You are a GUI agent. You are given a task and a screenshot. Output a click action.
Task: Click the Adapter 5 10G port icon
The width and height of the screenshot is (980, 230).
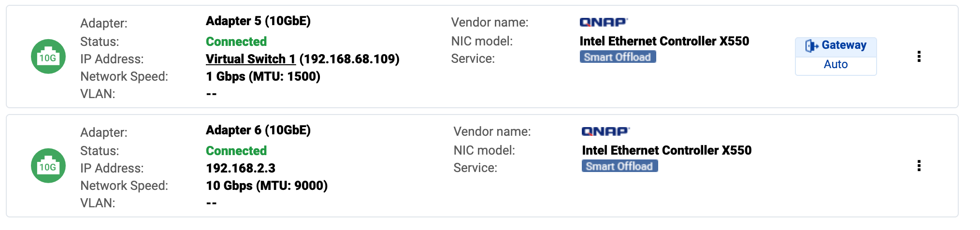(48, 57)
